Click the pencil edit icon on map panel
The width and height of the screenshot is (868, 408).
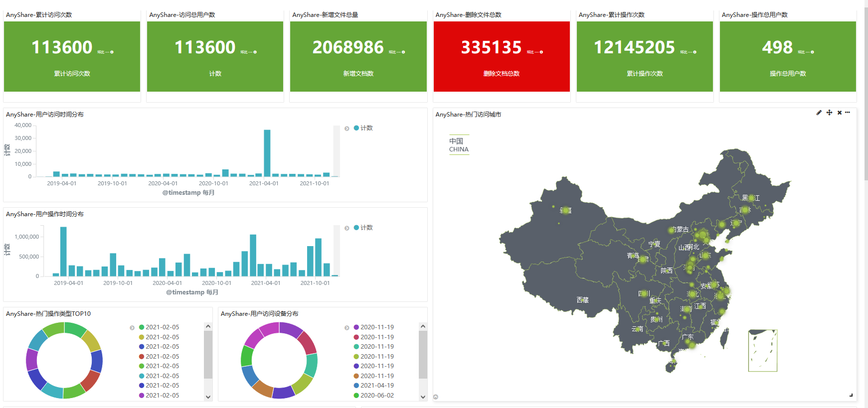819,113
